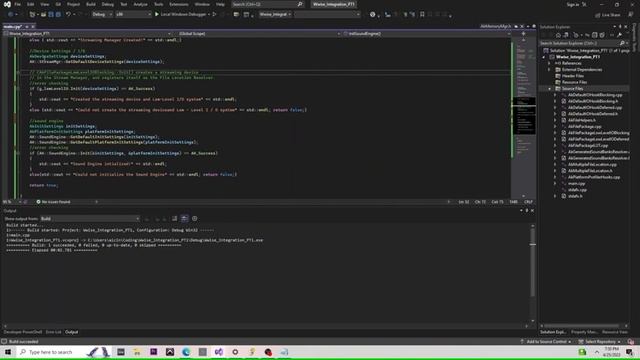
Task: Click the bookmark toolbar icon
Action: pyautogui.click(x=422, y=14)
